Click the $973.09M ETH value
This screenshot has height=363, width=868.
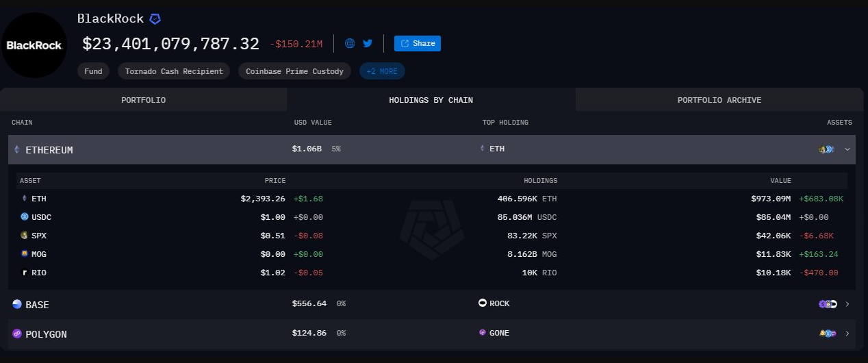(771, 199)
